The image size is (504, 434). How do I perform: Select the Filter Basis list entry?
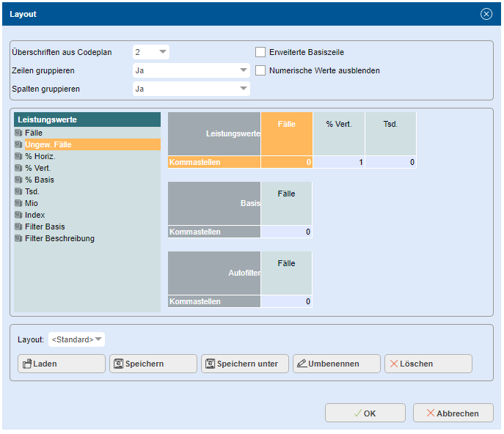coord(45,227)
